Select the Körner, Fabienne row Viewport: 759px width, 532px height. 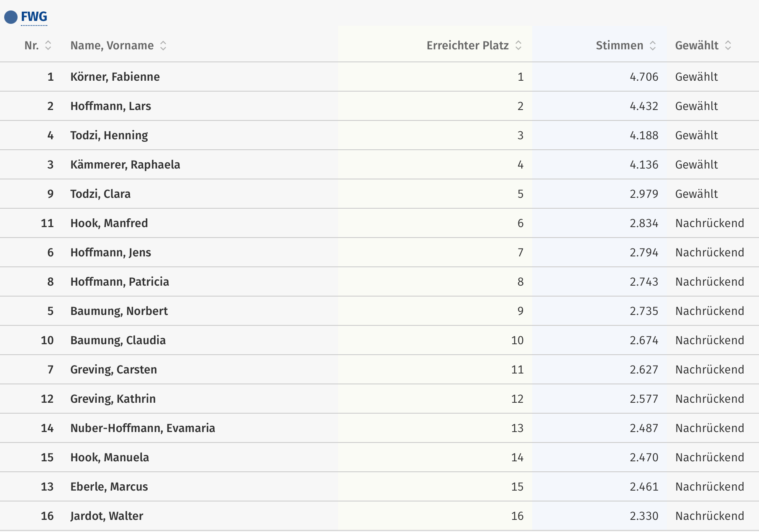[379, 77]
